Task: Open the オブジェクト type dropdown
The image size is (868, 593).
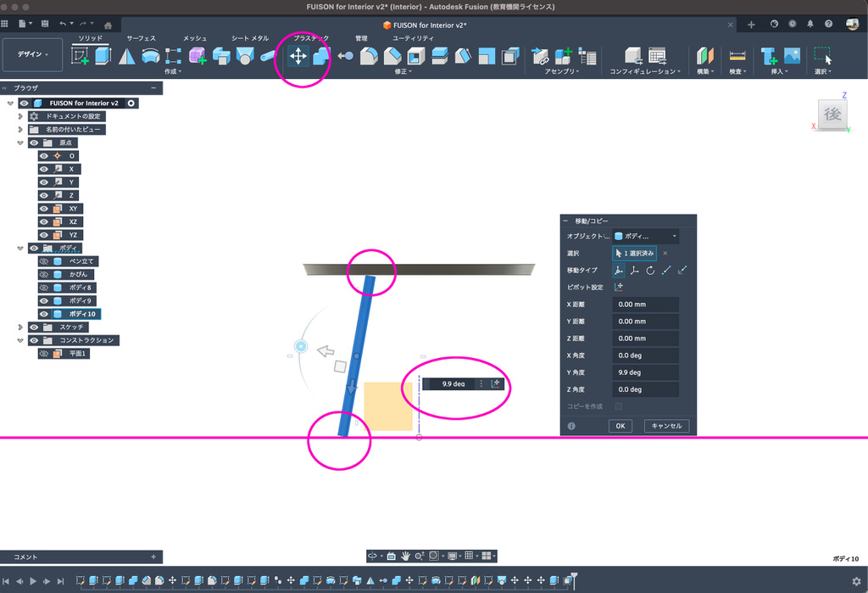Action: coord(646,236)
